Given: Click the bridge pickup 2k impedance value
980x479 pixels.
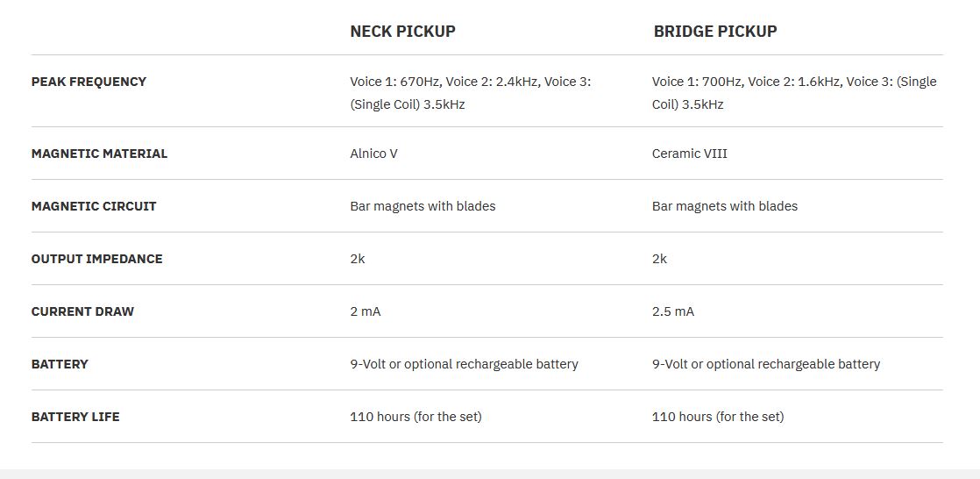Looking at the screenshot, I should tap(659, 258).
